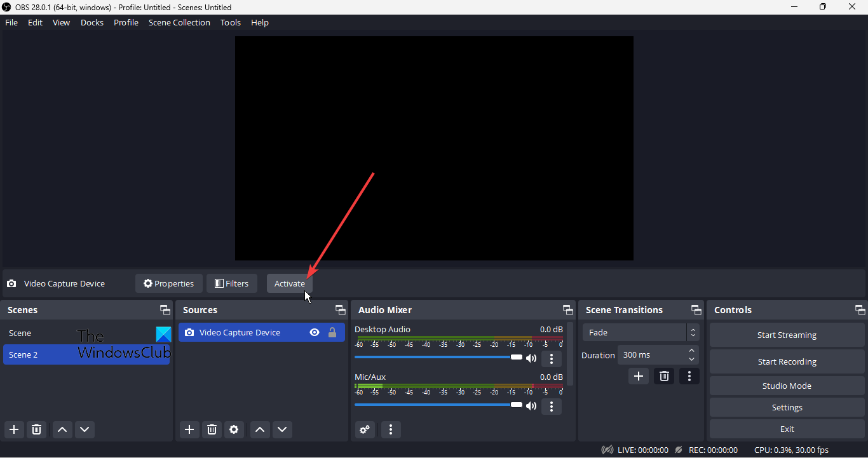Mute the Mic/Aux audio channel
The height and width of the screenshot is (458, 868).
tap(531, 405)
